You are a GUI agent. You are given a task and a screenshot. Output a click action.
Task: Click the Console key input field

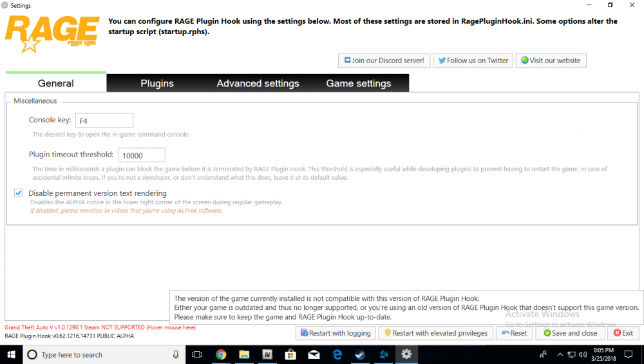click(104, 120)
